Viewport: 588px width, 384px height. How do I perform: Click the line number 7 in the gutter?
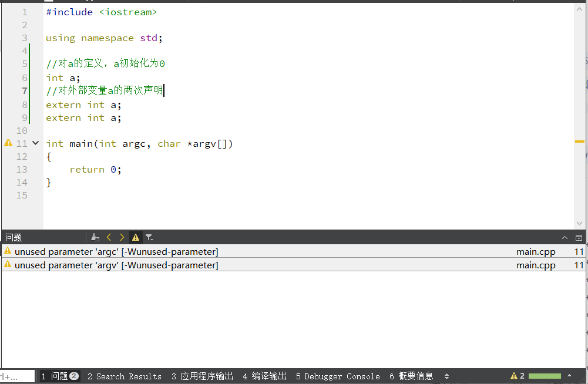(x=24, y=91)
